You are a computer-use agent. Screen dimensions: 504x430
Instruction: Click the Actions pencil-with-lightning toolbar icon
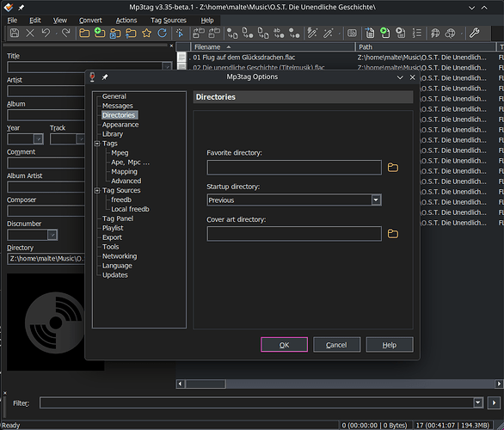[x=312, y=33]
